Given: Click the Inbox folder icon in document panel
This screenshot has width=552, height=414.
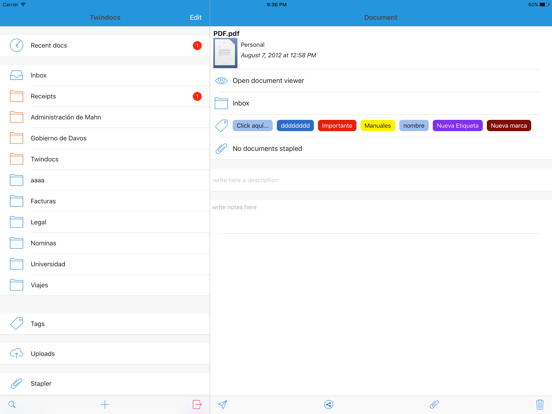Looking at the screenshot, I should (221, 103).
